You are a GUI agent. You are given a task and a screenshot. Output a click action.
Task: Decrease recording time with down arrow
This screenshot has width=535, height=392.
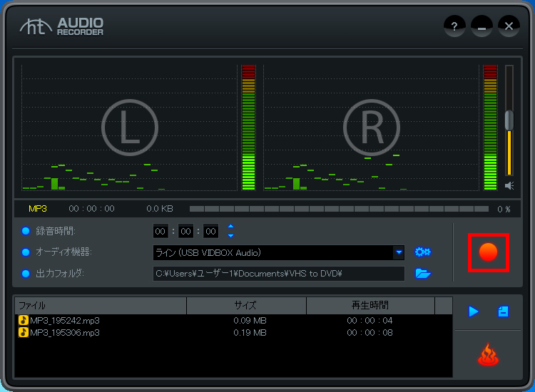click(230, 235)
